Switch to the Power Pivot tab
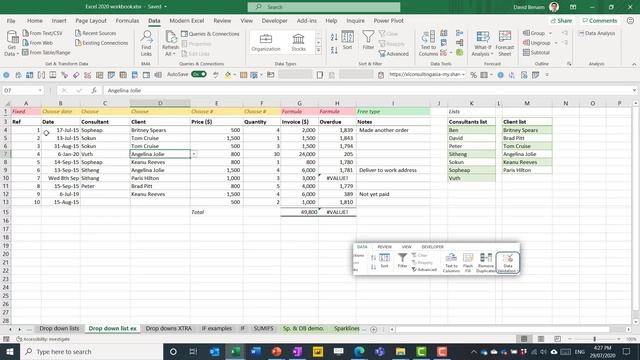The height and width of the screenshot is (360, 640). [388, 20]
